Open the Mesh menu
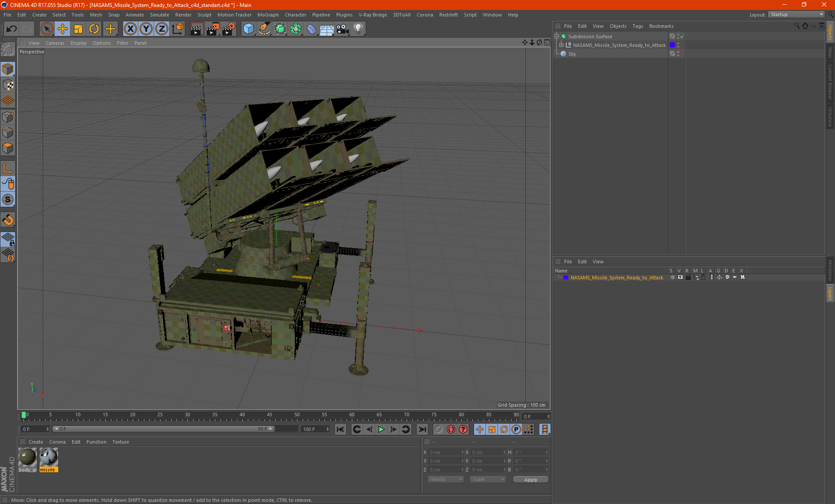Viewport: 835px width, 504px height. 96,15
